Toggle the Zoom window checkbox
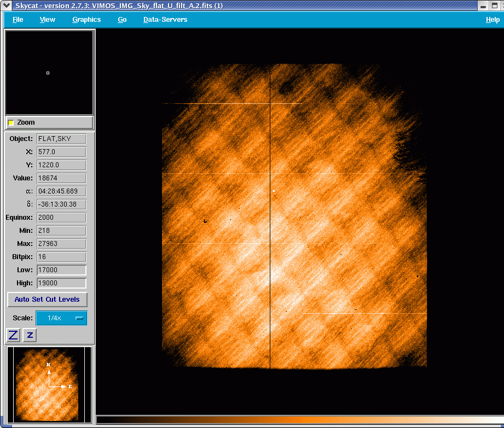The width and height of the screenshot is (504, 428). pyautogui.click(x=11, y=122)
